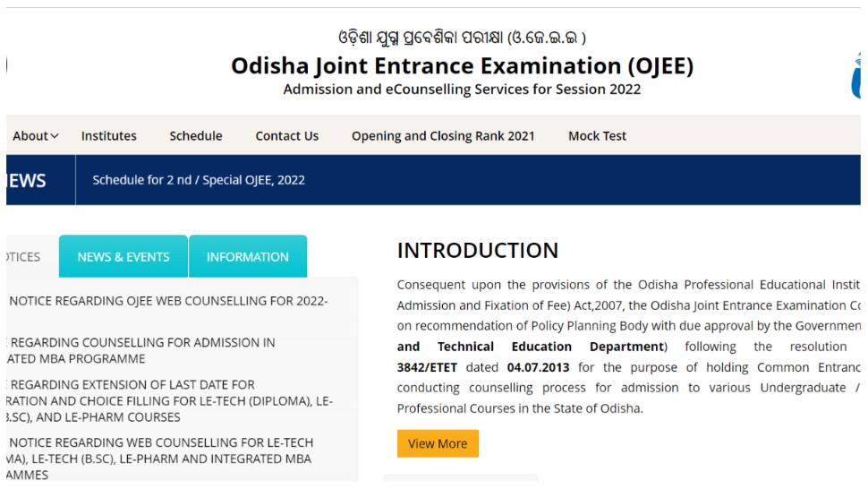Open the Schedule for 2nd / Special OJEE news link
The image size is (868, 489).
coord(199,180)
